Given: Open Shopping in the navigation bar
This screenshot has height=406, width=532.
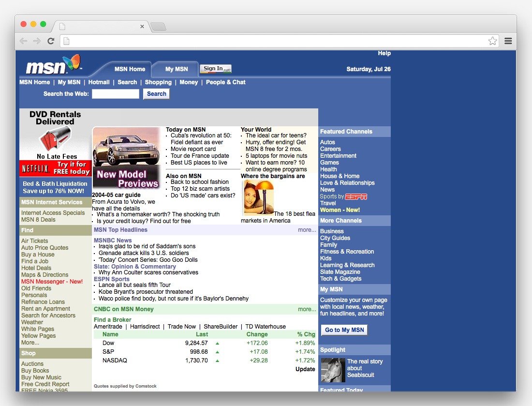Looking at the screenshot, I should click(158, 82).
